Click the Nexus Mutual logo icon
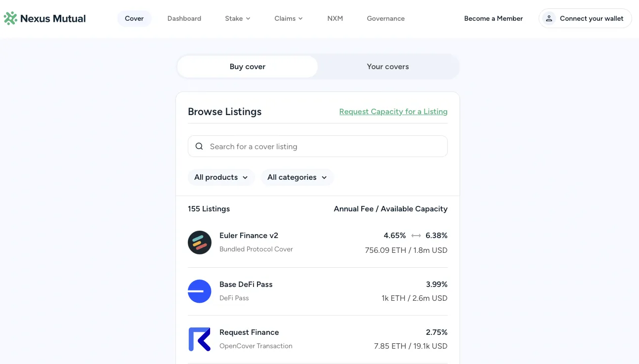The image size is (639, 364). [x=10, y=19]
